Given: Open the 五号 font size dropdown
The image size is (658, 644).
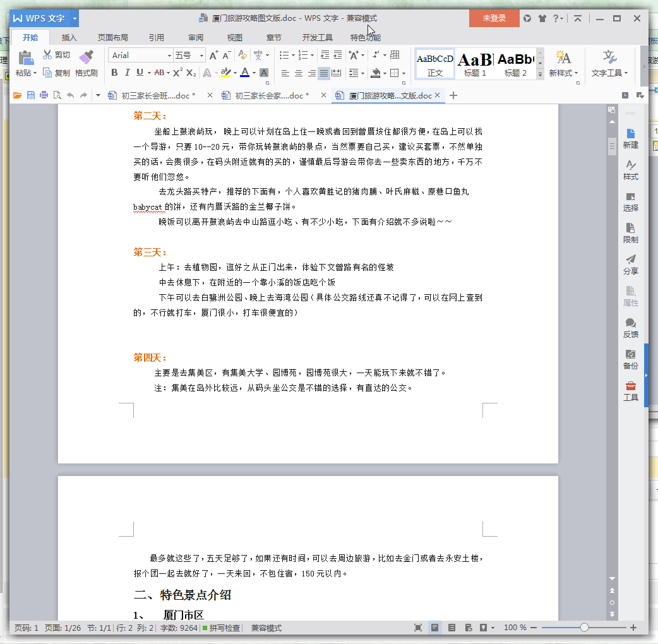Looking at the screenshot, I should tap(202, 56).
